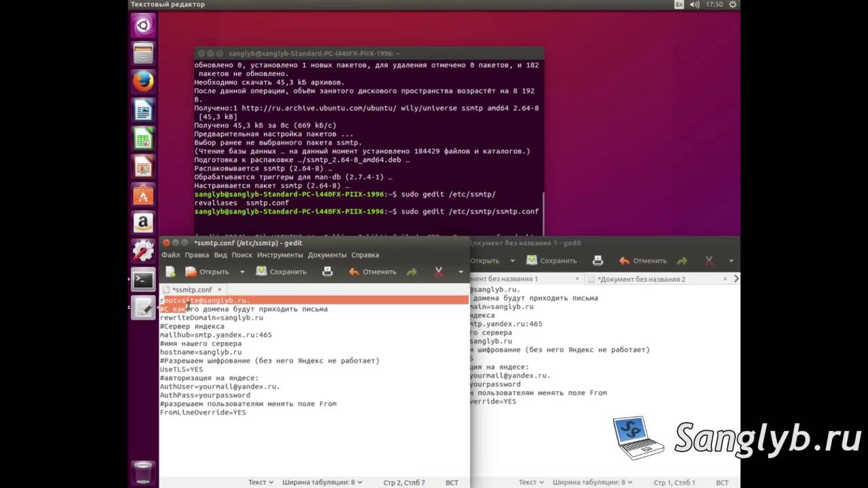868x488 pixels.
Task: Open the Файл menu in gedit
Action: point(170,255)
